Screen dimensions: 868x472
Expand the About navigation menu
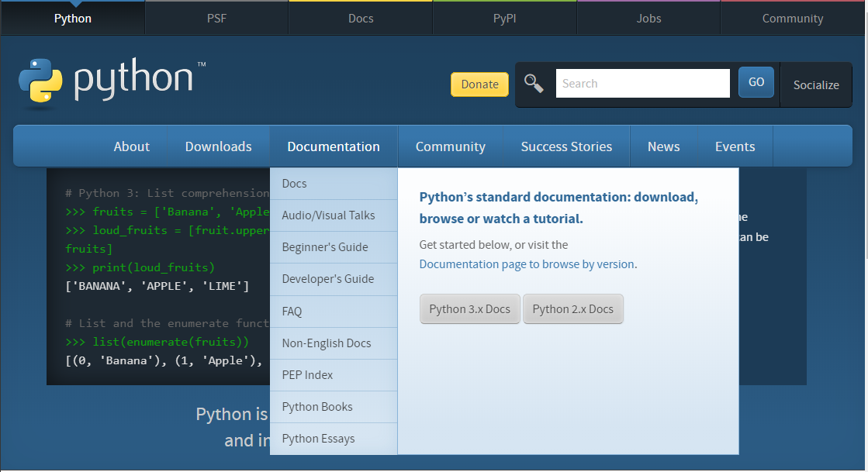[x=132, y=146]
